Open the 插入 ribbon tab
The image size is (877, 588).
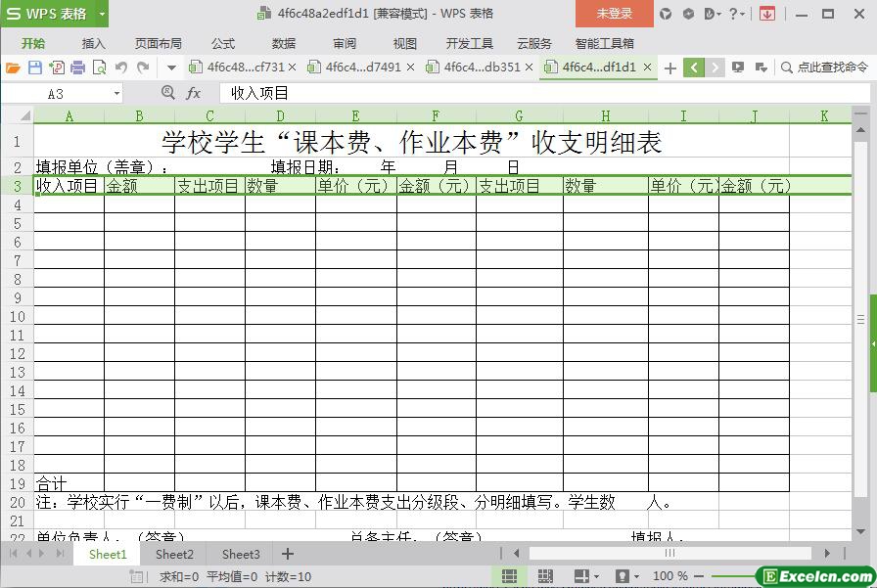pos(93,43)
